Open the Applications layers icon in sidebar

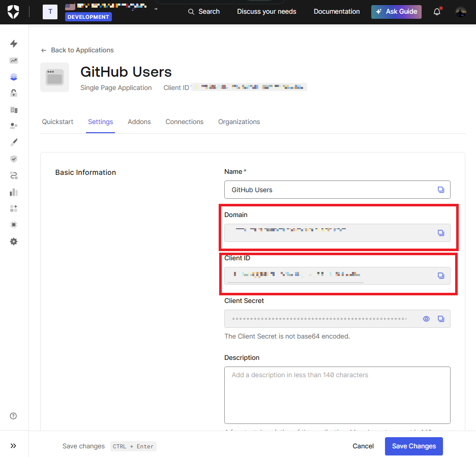14,77
